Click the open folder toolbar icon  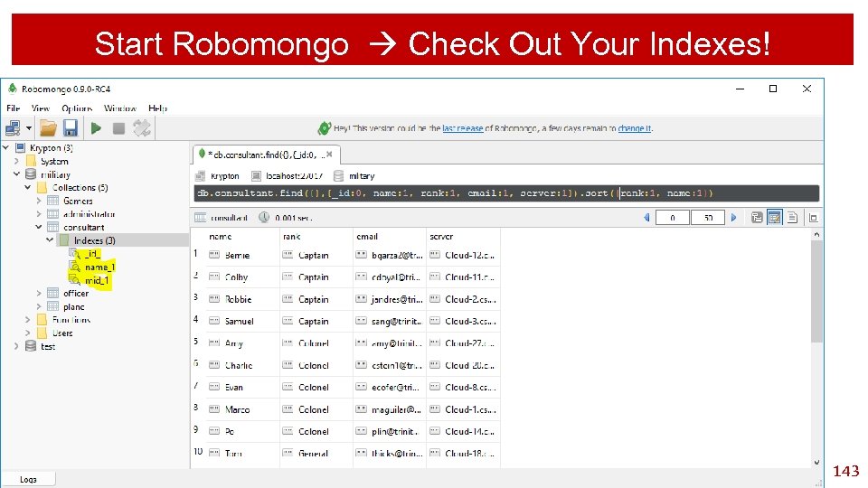click(48, 128)
